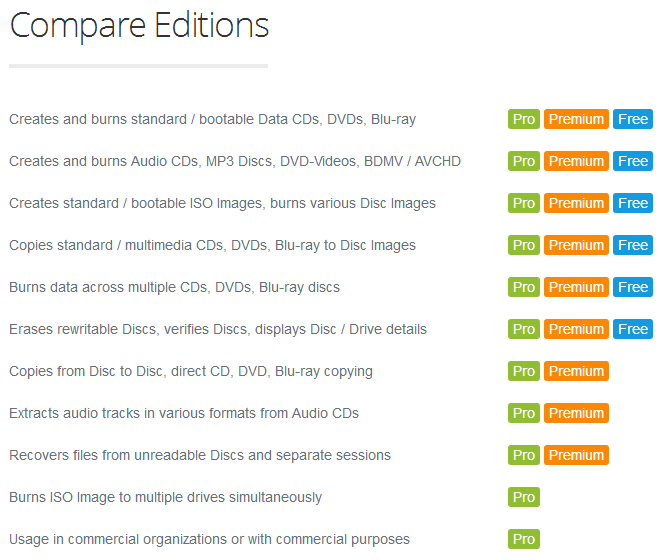Select Premium badge on Audio CDs, MP3 Discs row
This screenshot has width=659, height=560.
coord(576,161)
